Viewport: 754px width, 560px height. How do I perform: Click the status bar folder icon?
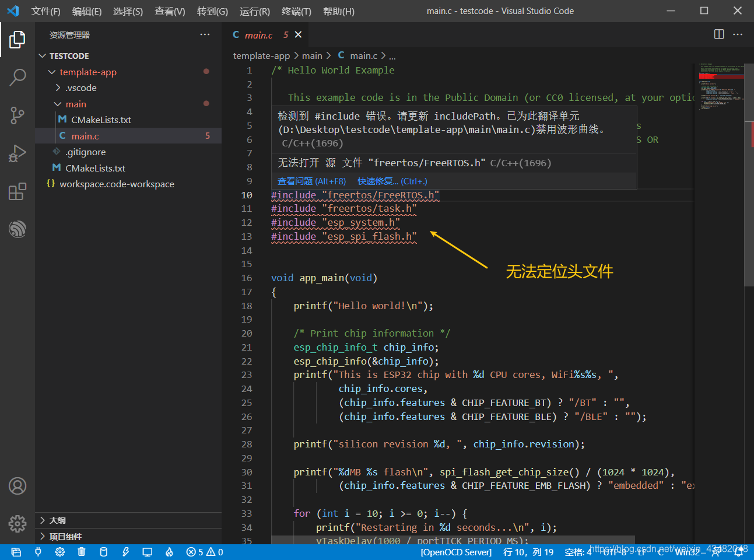point(16,552)
